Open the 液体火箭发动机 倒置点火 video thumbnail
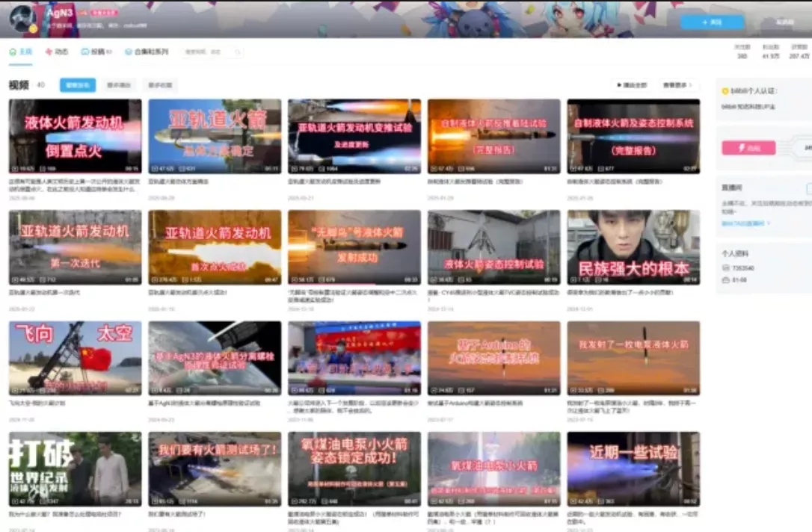 (75, 137)
